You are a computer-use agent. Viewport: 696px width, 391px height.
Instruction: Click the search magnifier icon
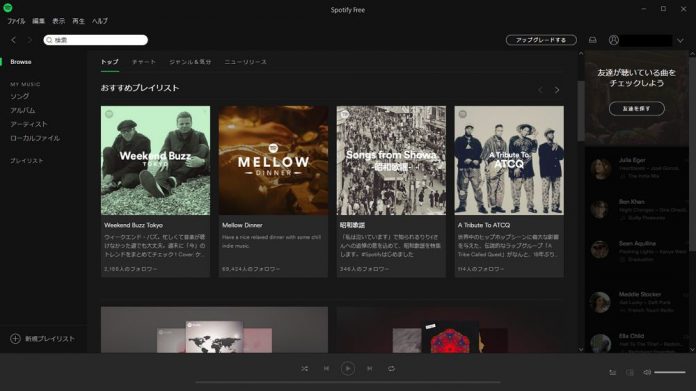pos(49,40)
